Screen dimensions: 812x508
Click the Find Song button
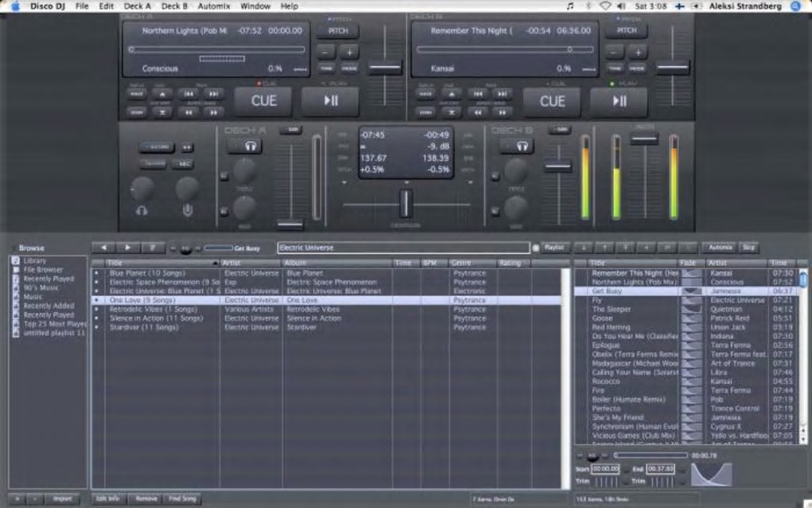point(182,498)
